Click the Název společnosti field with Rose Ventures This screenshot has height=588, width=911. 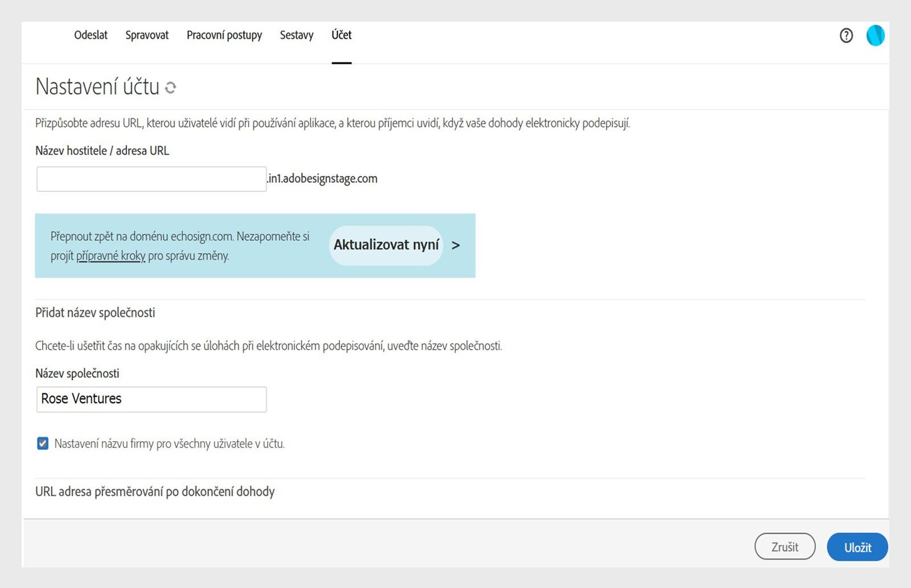pos(151,399)
